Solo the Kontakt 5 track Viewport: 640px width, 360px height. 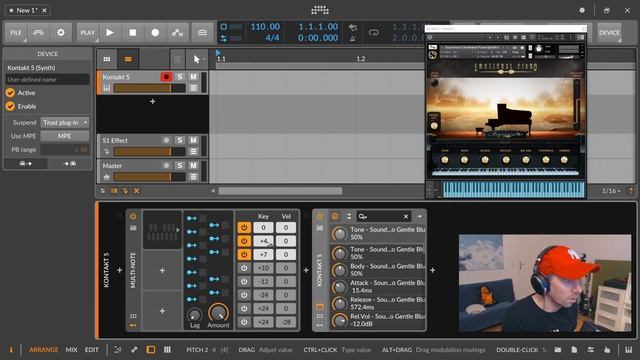180,77
